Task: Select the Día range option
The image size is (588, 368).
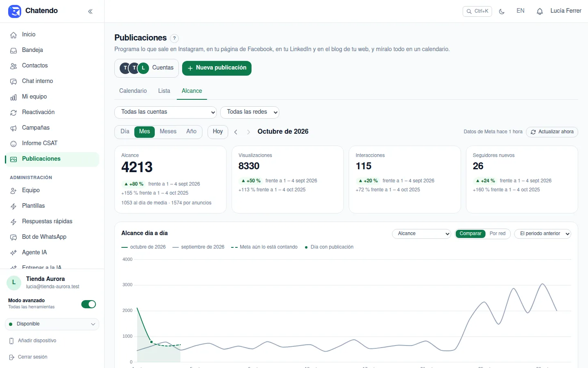Action: pyautogui.click(x=125, y=132)
